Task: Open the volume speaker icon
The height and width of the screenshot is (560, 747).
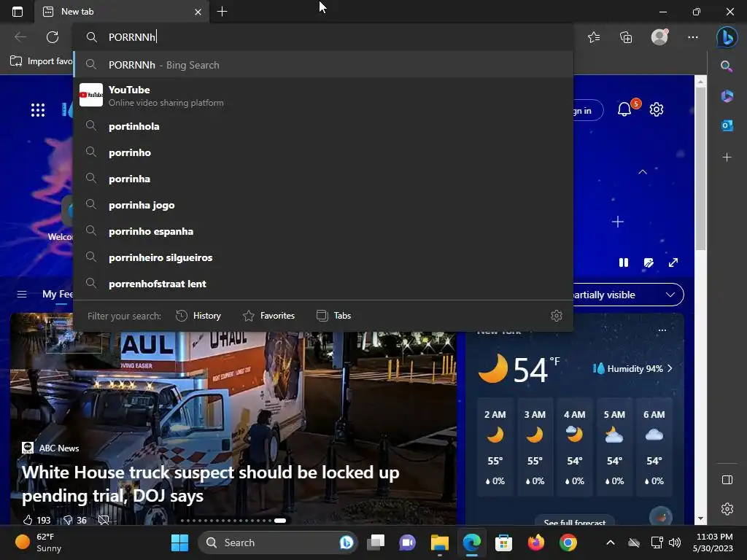Action: coord(675,542)
